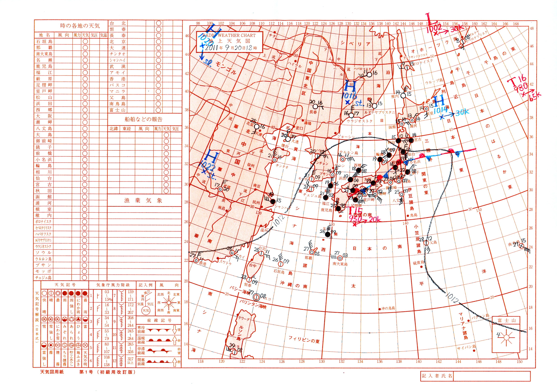Click the 霧雨 drizzle symbol in legend
The image size is (557, 392).
point(85,293)
